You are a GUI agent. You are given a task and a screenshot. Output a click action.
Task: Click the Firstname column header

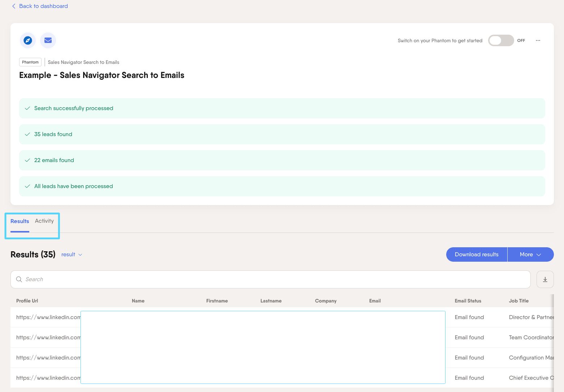pyautogui.click(x=217, y=301)
